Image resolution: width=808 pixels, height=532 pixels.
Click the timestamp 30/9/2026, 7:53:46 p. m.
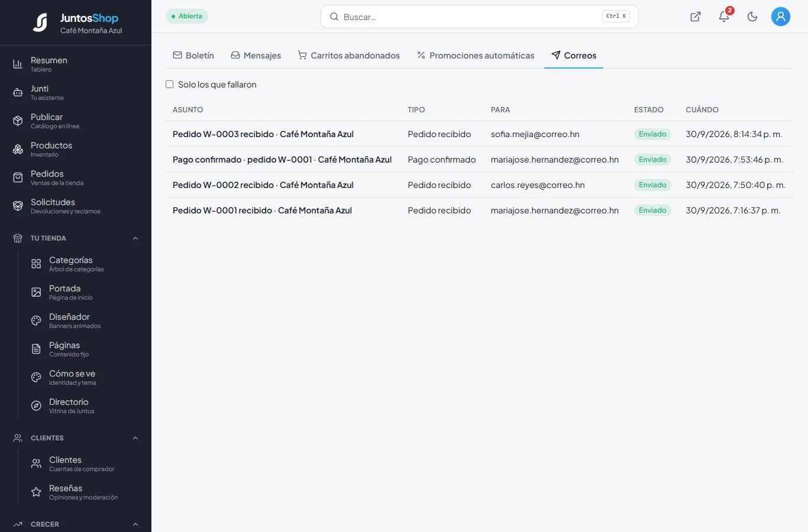[735, 160]
